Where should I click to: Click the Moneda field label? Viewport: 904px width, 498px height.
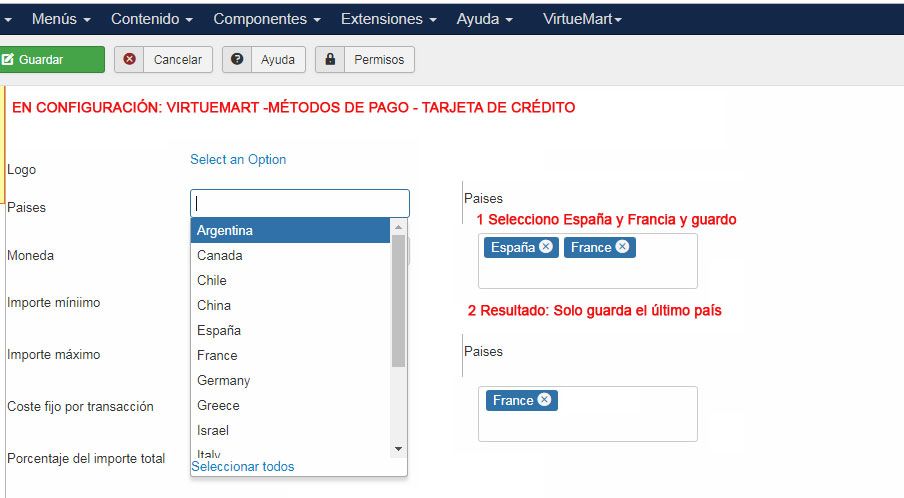pyautogui.click(x=31, y=255)
